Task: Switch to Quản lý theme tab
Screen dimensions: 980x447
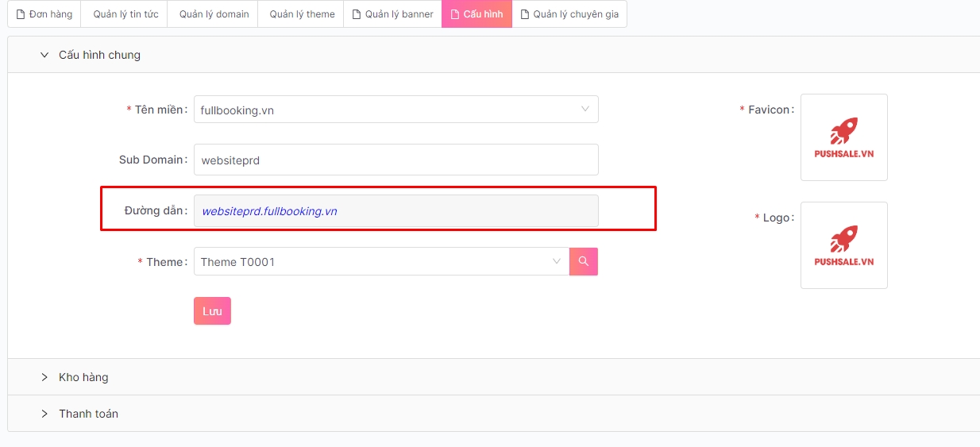Action: 301,14
